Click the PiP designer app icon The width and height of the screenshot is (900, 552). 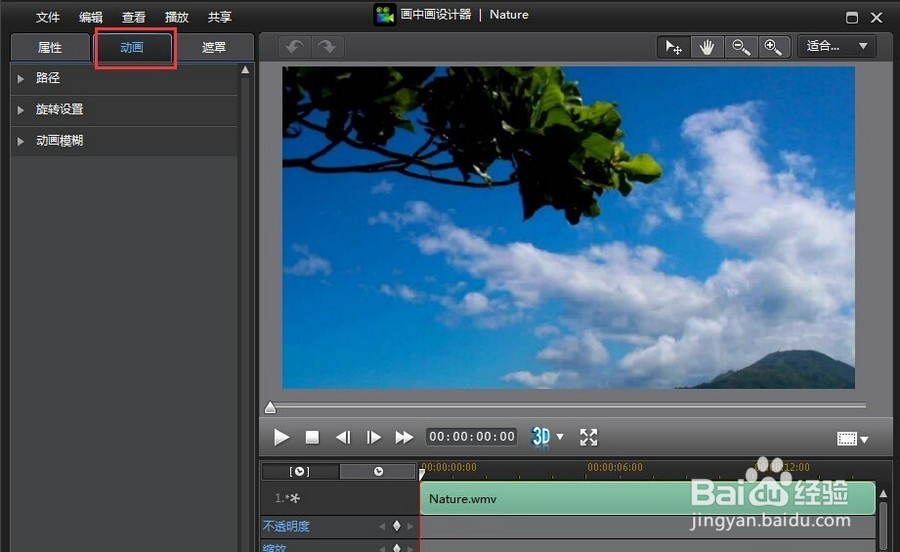pyautogui.click(x=385, y=15)
